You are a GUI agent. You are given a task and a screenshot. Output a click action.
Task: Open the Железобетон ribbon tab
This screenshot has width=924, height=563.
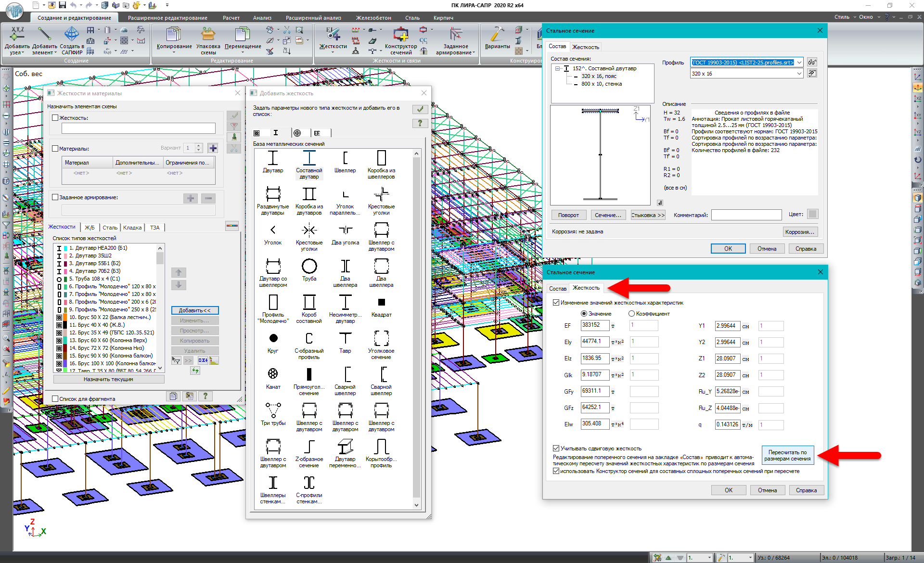[x=373, y=18]
